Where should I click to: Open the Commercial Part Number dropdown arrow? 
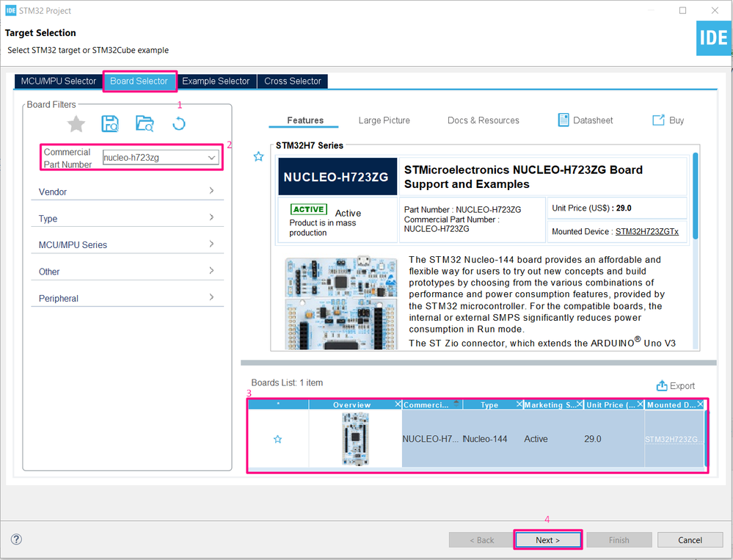(x=212, y=158)
